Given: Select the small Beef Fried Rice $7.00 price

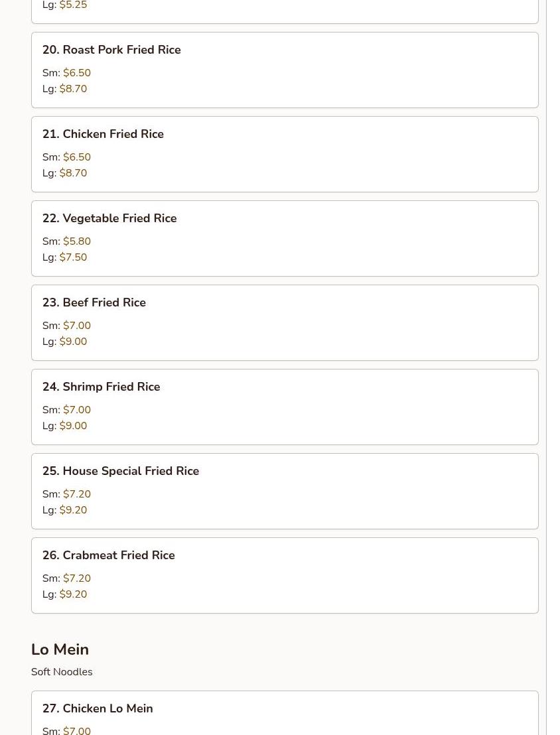Looking at the screenshot, I should (77, 325).
